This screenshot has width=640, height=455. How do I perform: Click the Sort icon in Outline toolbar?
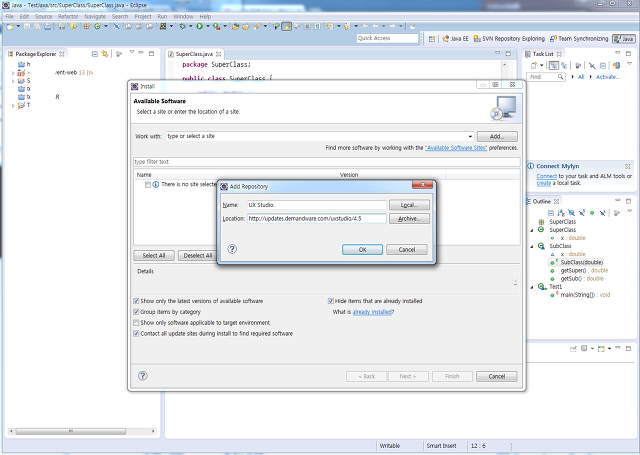561,213
